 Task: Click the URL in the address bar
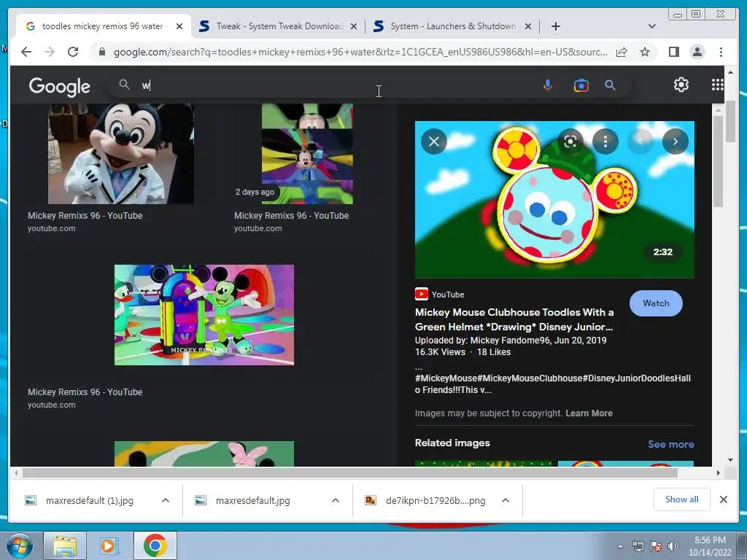pos(360,52)
